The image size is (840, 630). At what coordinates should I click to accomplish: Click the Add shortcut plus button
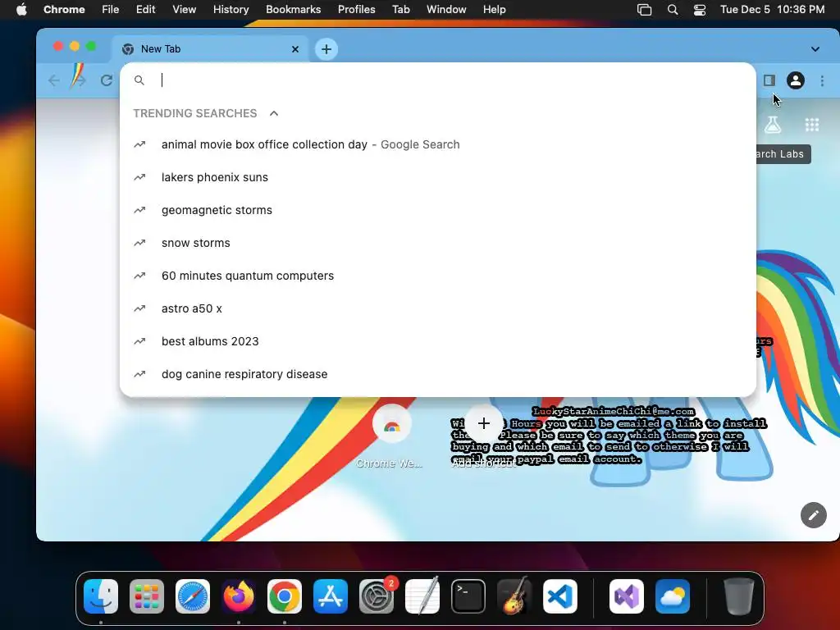484,424
